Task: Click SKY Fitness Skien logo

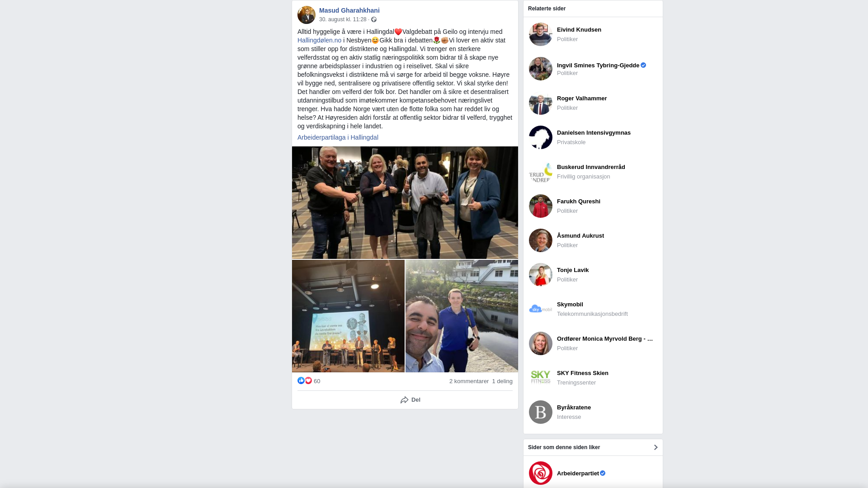Action: [x=541, y=378]
